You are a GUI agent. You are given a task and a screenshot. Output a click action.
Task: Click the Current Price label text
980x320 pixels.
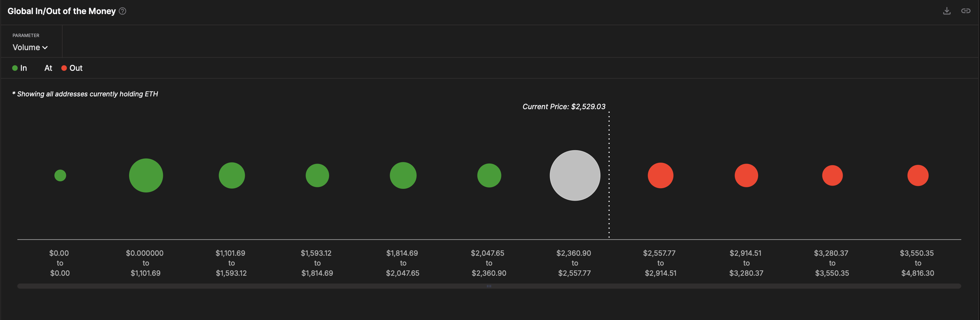(x=564, y=107)
